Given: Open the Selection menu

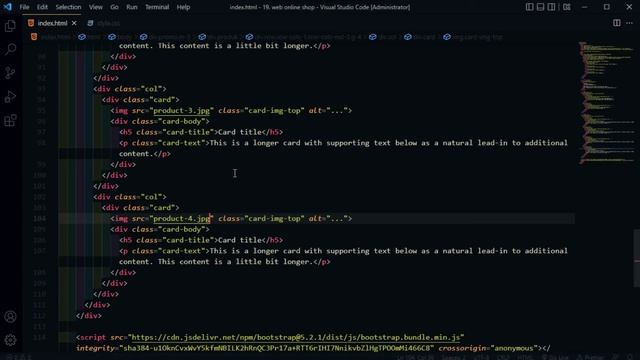Looking at the screenshot, I should point(68,7).
